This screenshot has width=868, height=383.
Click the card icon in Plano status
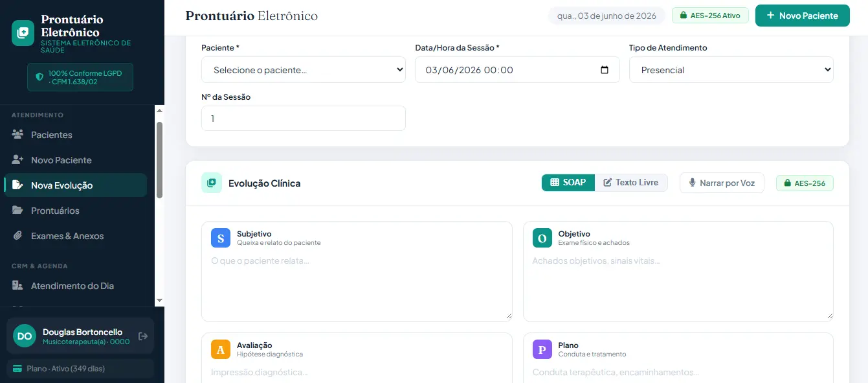click(x=17, y=369)
